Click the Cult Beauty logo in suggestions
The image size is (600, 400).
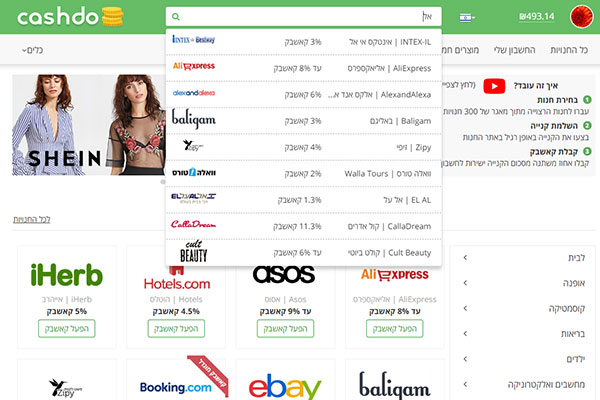point(194,251)
